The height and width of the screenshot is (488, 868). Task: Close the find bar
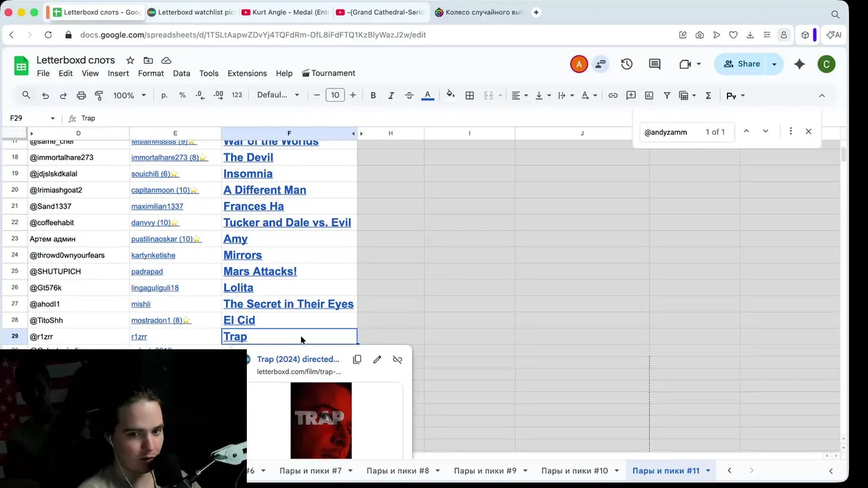pos(808,131)
